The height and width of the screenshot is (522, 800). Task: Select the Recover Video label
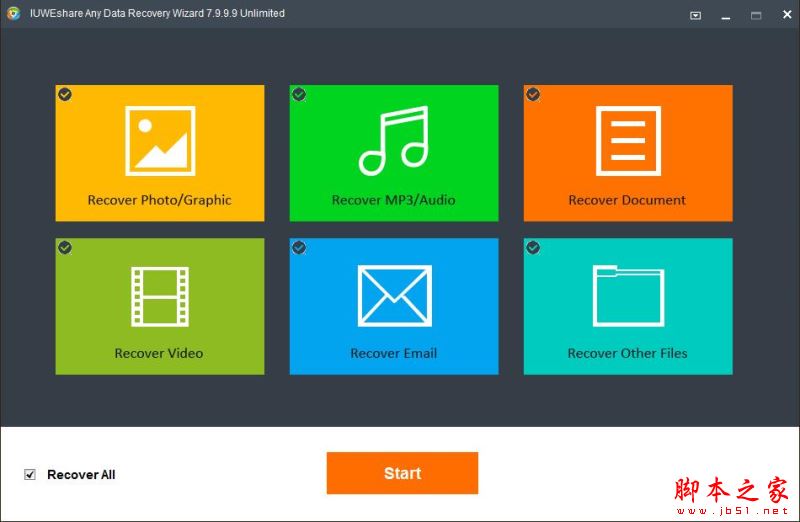[x=159, y=353]
